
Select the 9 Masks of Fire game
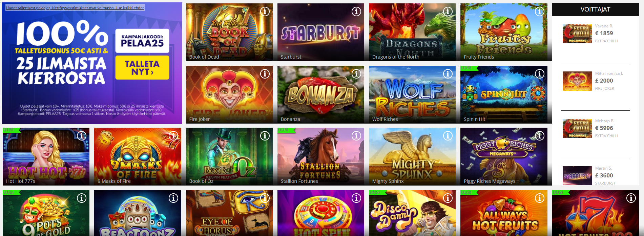point(138,156)
